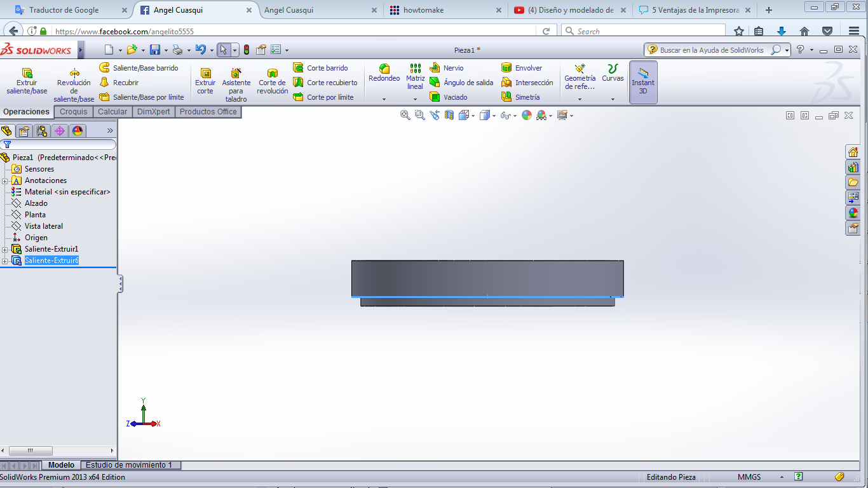Select the Planta plane
The image size is (868, 488).
[x=35, y=215]
